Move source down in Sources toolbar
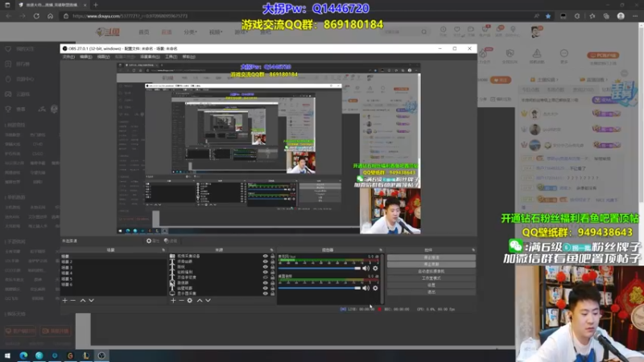 pyautogui.click(x=208, y=300)
